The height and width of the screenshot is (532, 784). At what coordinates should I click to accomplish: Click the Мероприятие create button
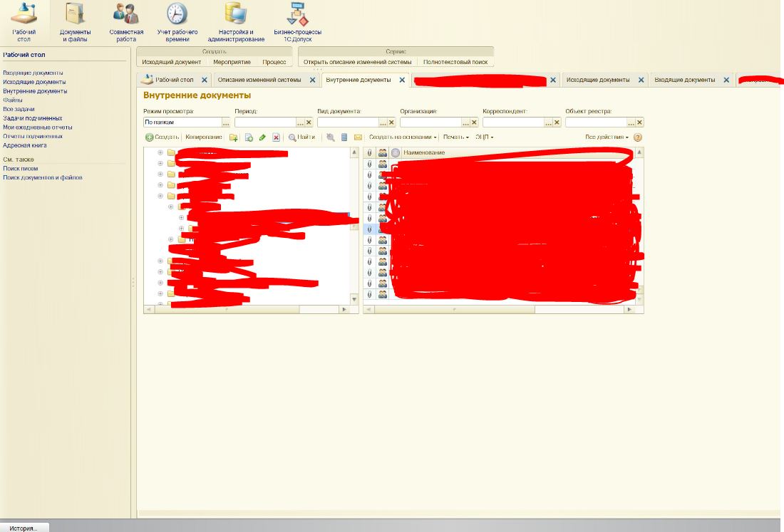tap(232, 62)
